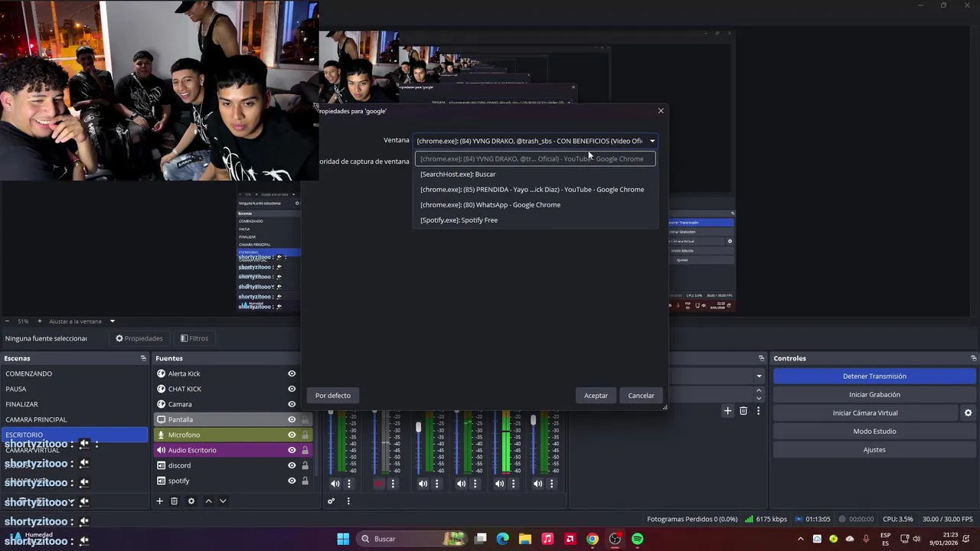Viewport: 980px width, 551px height.
Task: Open transition options three-dot menu
Action: click(x=758, y=411)
